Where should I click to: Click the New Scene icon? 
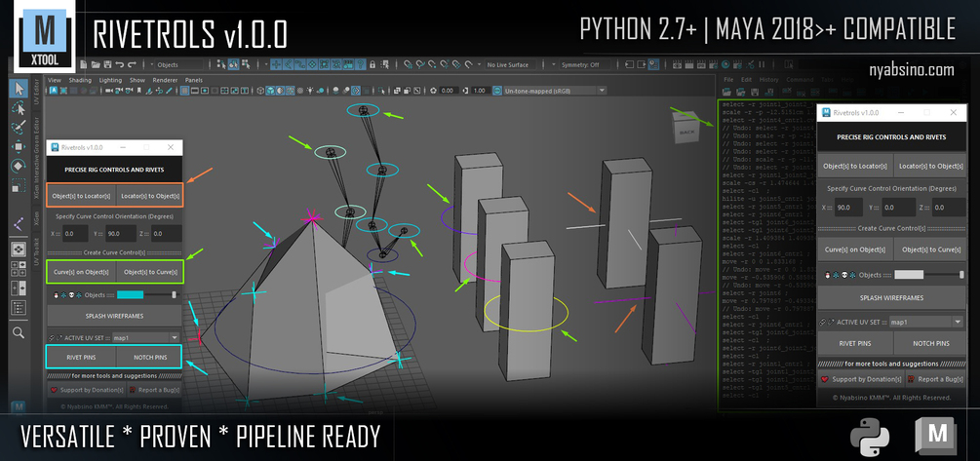[84, 64]
